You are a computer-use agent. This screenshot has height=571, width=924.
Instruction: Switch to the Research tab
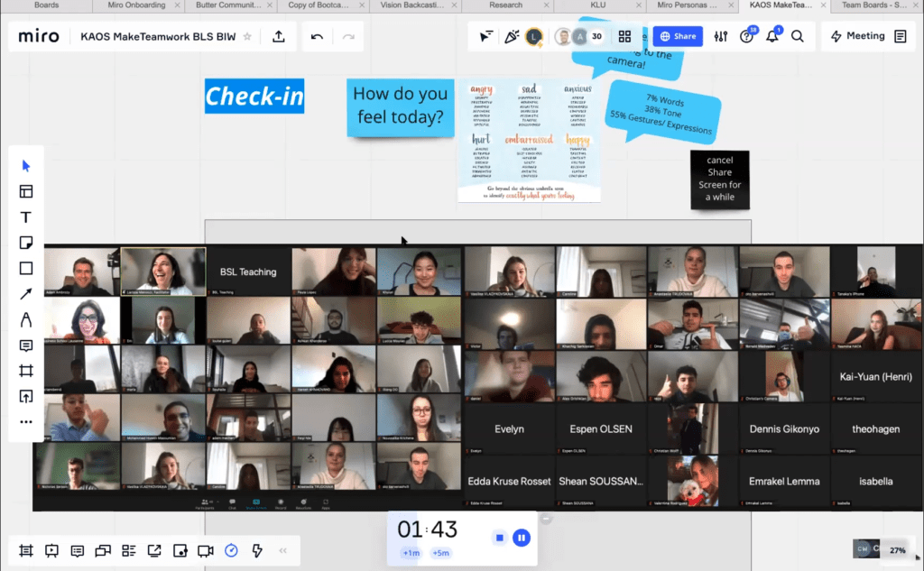pos(505,5)
